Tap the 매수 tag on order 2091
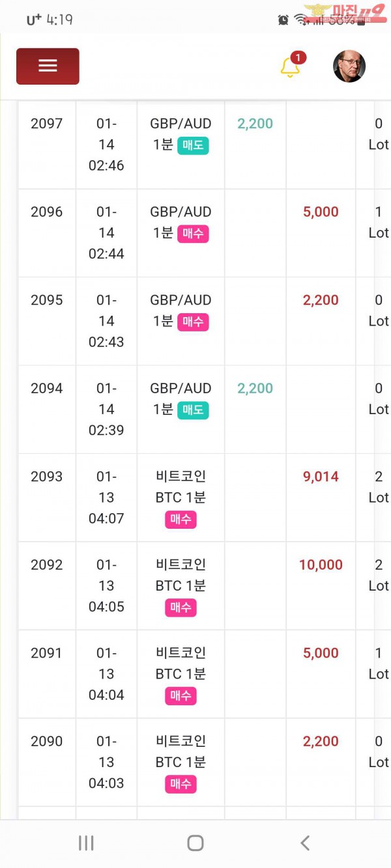The height and width of the screenshot is (868, 391). (x=181, y=696)
